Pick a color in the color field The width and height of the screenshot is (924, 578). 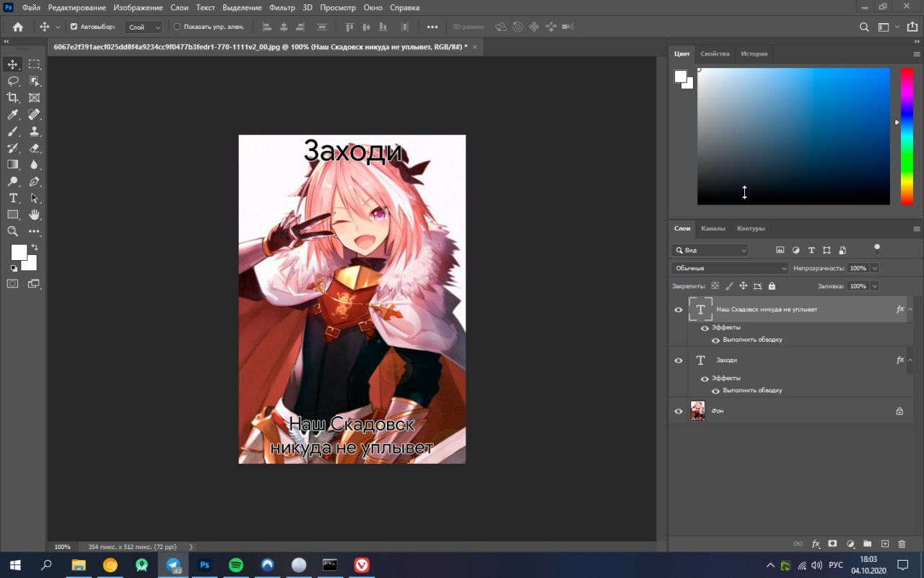(793, 137)
